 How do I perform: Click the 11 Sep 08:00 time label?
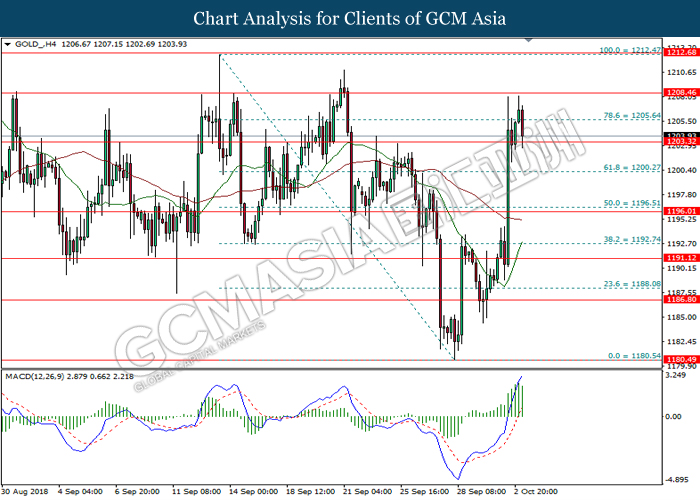point(196,492)
